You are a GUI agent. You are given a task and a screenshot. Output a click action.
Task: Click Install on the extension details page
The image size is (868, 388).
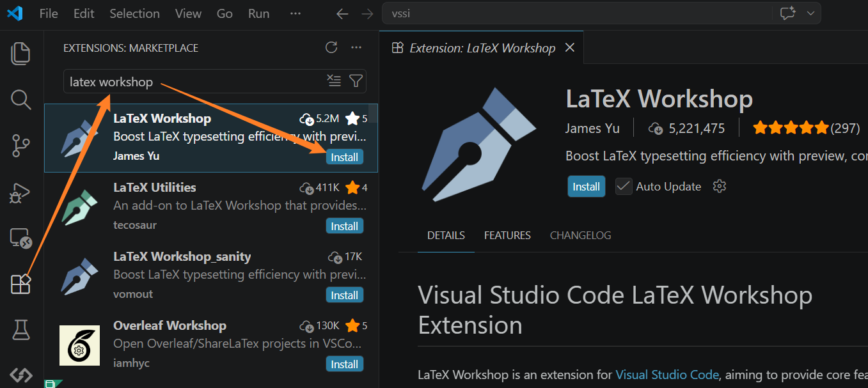coord(586,187)
